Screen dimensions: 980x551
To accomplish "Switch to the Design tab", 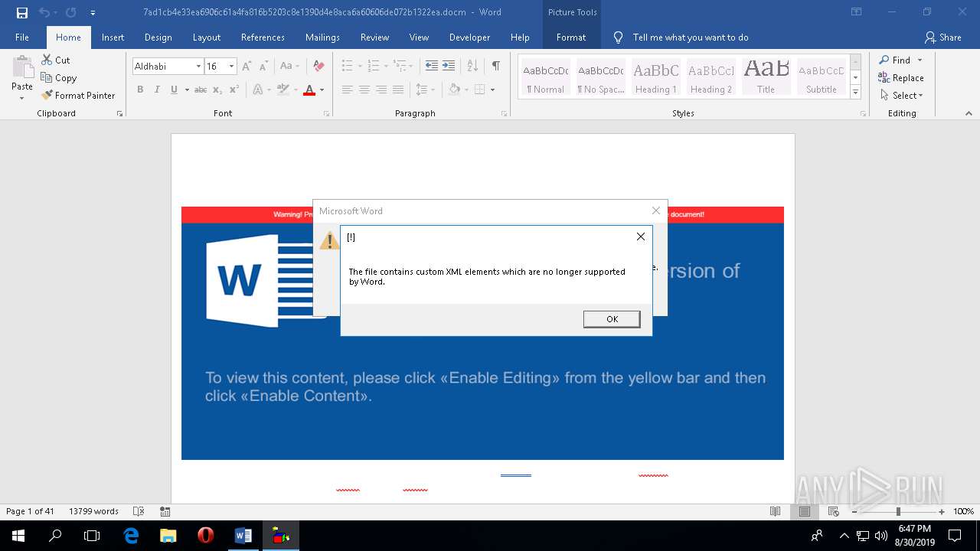I will 158,37.
